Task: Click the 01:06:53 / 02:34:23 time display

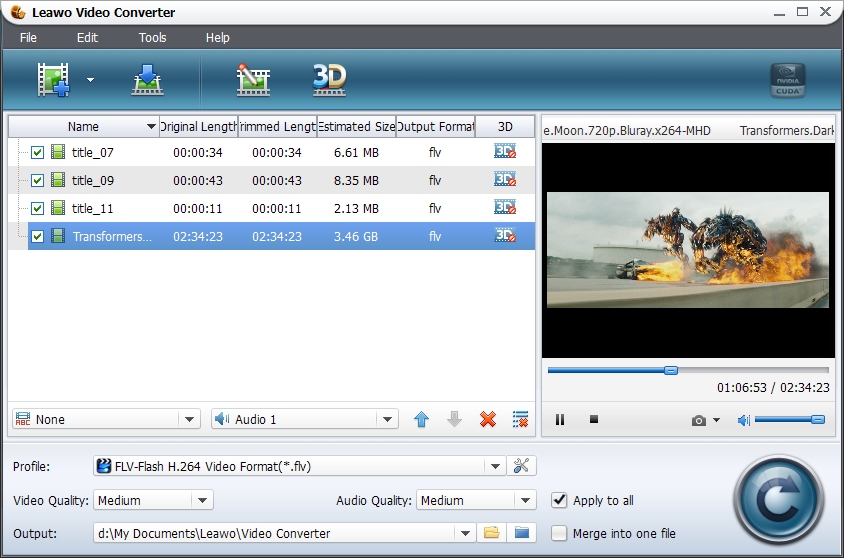Action: coord(773,387)
